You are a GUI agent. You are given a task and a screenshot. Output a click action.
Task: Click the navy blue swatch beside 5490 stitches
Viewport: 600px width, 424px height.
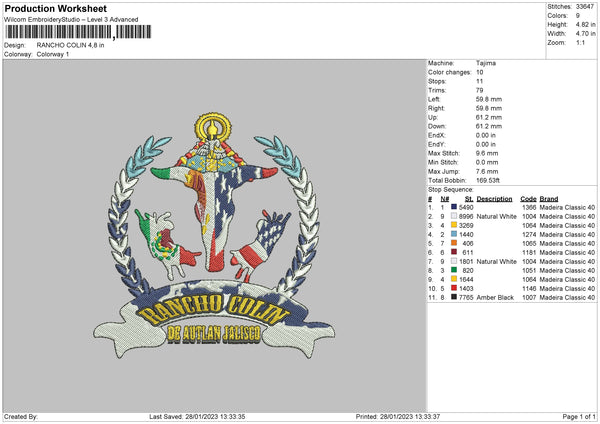point(454,207)
